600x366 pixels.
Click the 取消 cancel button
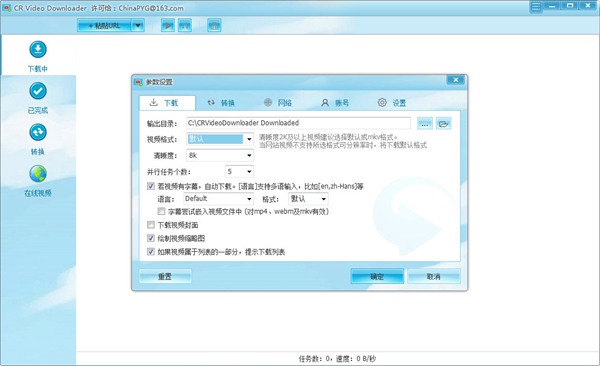coord(434,276)
